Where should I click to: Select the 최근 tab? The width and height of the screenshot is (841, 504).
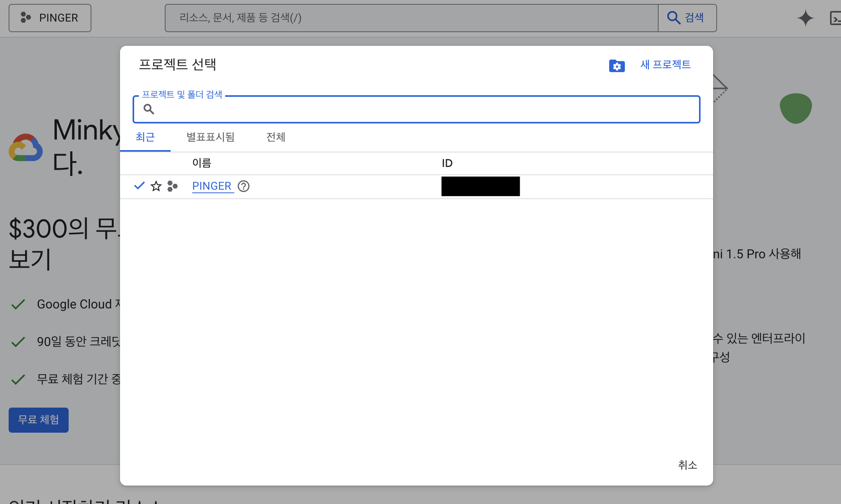145,137
